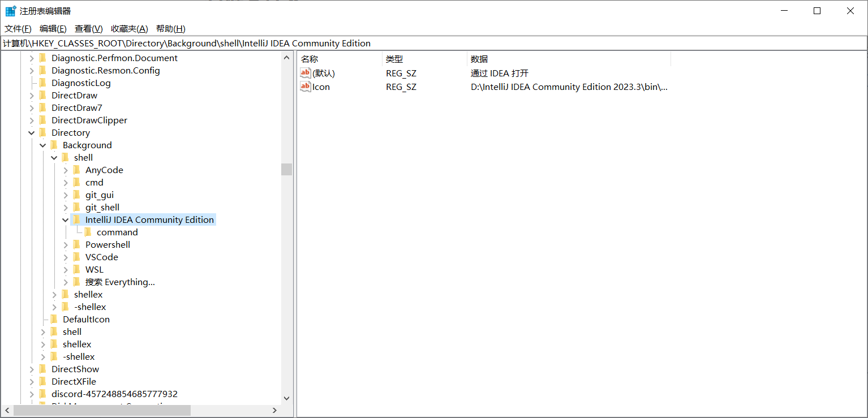The width and height of the screenshot is (868, 418).
Task: Select the Diagnostic.Perfmon.Document key
Action: click(114, 58)
